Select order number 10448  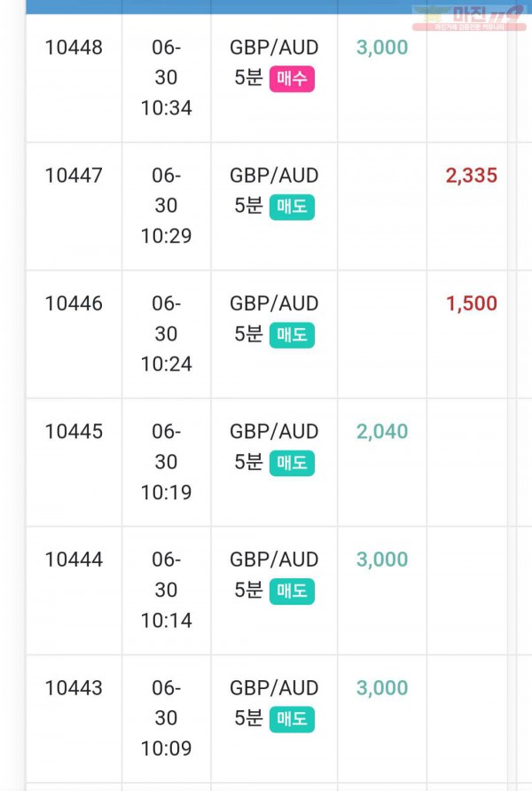(74, 47)
